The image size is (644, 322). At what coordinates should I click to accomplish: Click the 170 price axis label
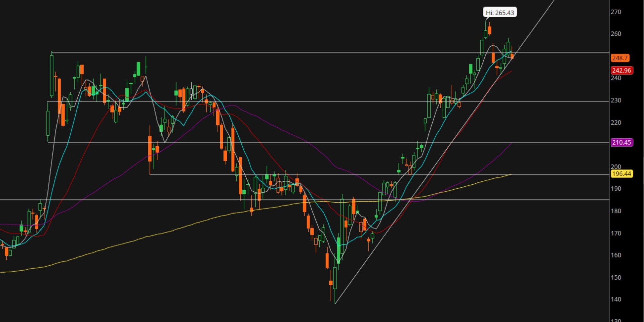[616, 233]
